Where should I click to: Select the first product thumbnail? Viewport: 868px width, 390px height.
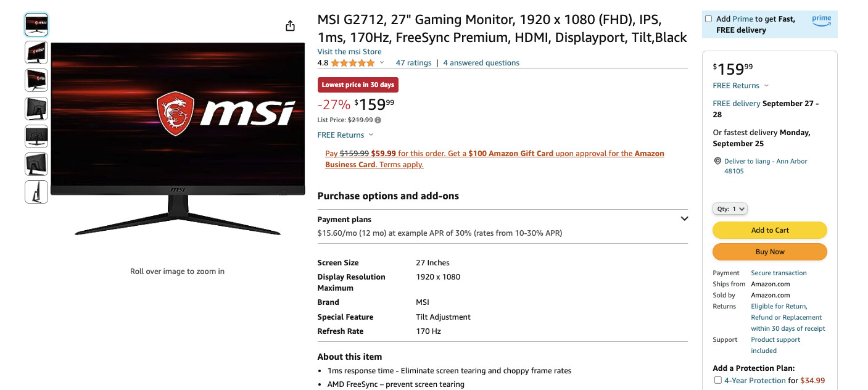[x=36, y=25]
